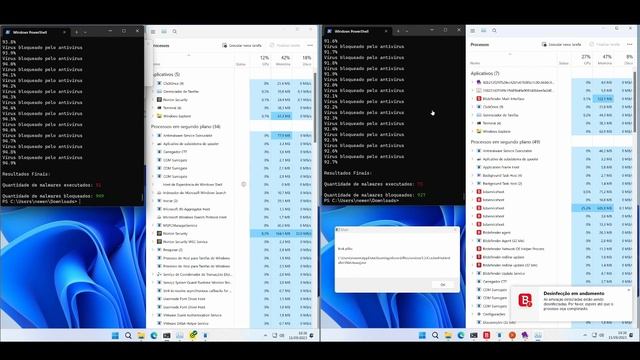Select Carregador CTF in left Task Manager

[175, 152]
